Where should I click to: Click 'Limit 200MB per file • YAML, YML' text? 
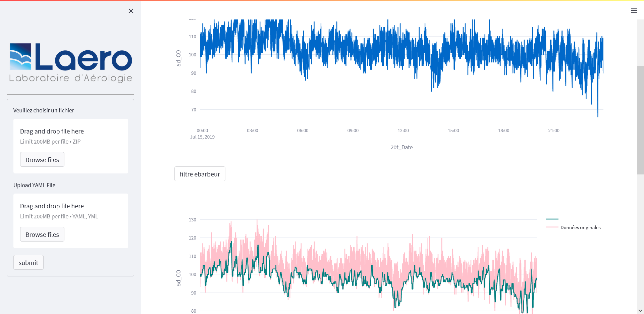(59, 216)
